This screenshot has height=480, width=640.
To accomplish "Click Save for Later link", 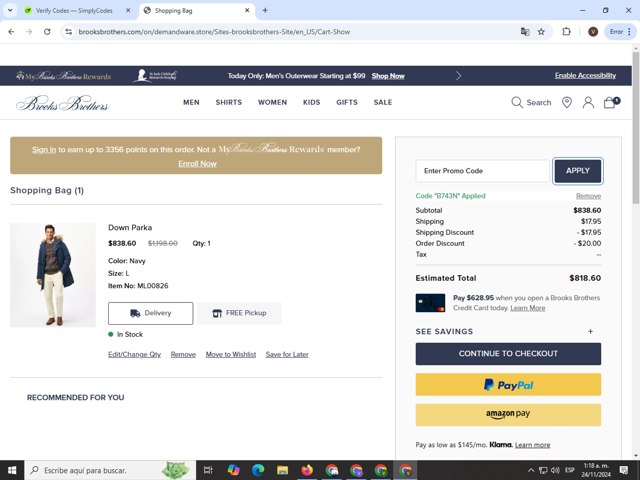I will coord(287,354).
